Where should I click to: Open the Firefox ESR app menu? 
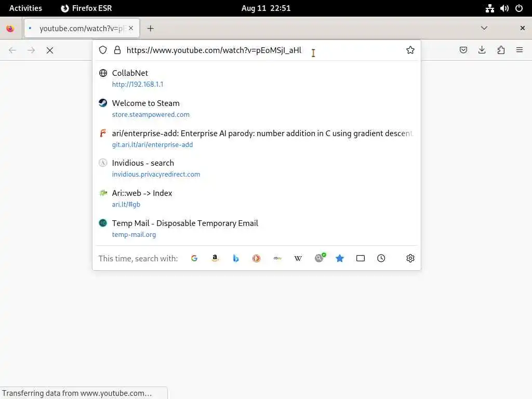click(x=87, y=8)
